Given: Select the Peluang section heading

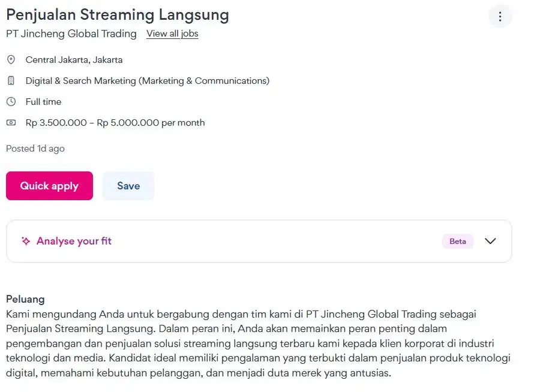Looking at the screenshot, I should (24, 298).
